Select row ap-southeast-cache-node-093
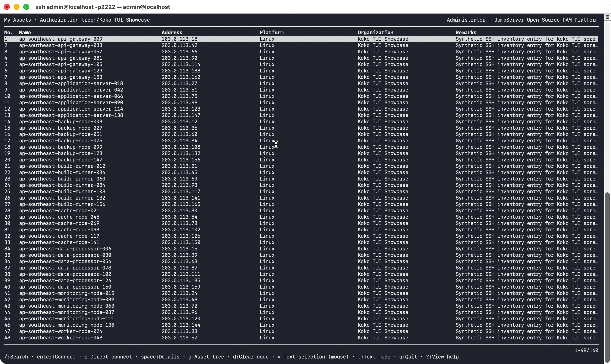The height and width of the screenshot is (364, 611). click(x=301, y=230)
